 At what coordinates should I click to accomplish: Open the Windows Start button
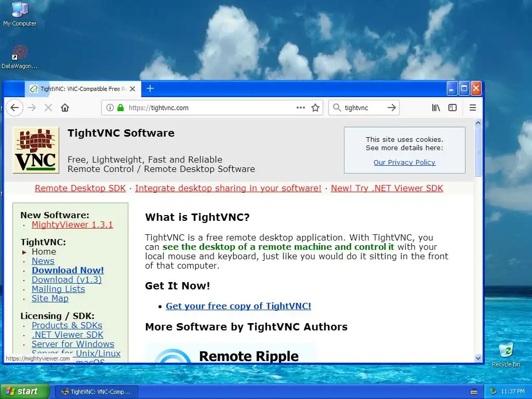[25, 391]
